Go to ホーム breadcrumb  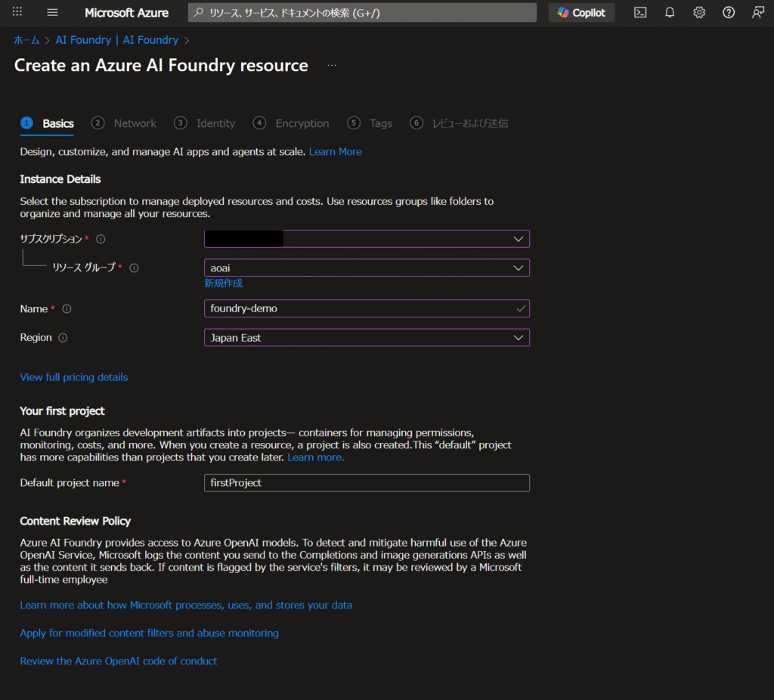click(x=26, y=40)
